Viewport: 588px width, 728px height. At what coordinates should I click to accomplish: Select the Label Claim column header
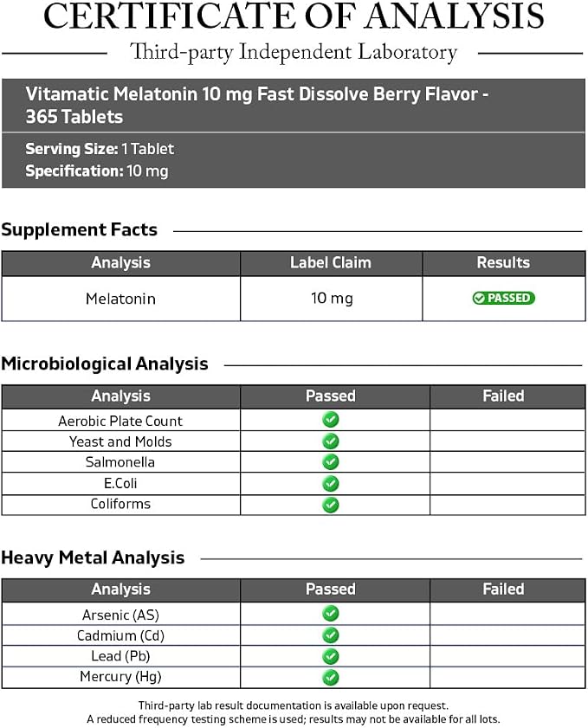coord(331,263)
